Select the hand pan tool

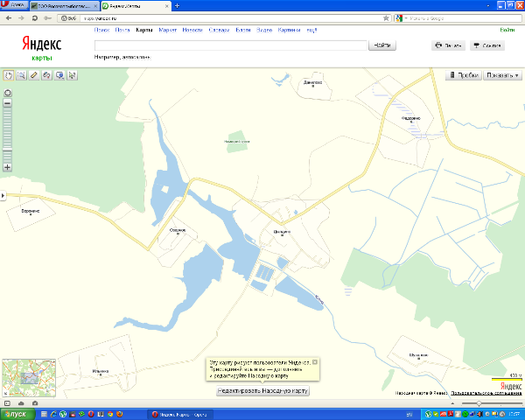[8, 75]
